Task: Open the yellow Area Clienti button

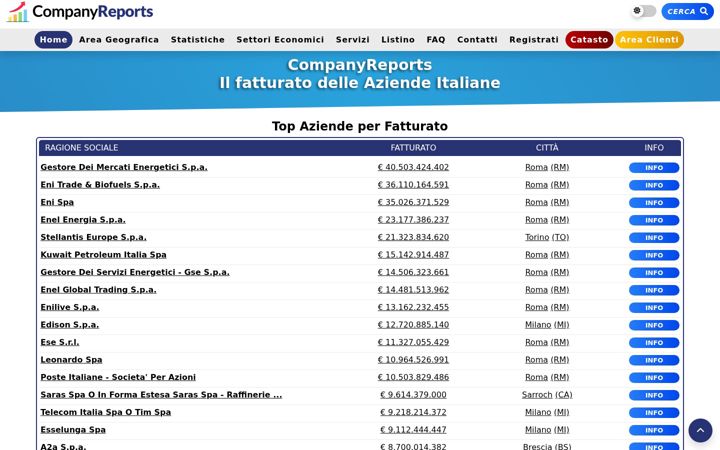Action: coord(649,40)
